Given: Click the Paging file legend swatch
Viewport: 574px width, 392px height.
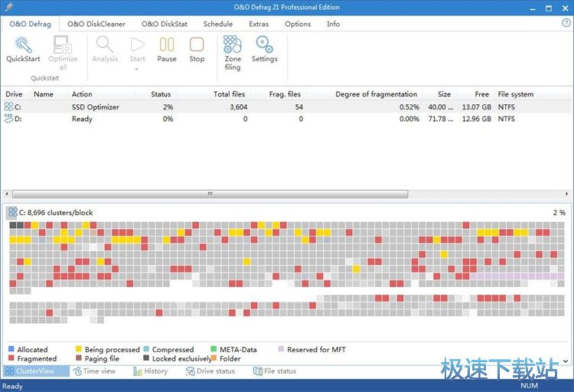Looking at the screenshot, I should 78,358.
